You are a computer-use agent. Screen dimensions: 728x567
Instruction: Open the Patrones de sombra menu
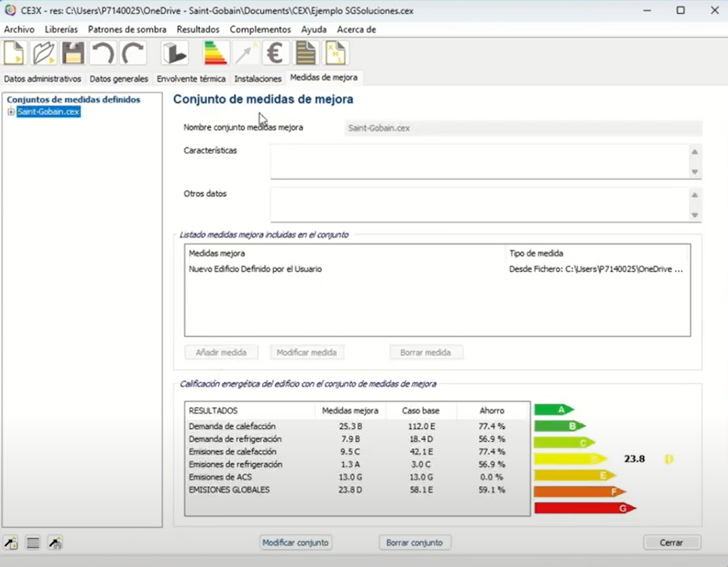click(x=127, y=29)
